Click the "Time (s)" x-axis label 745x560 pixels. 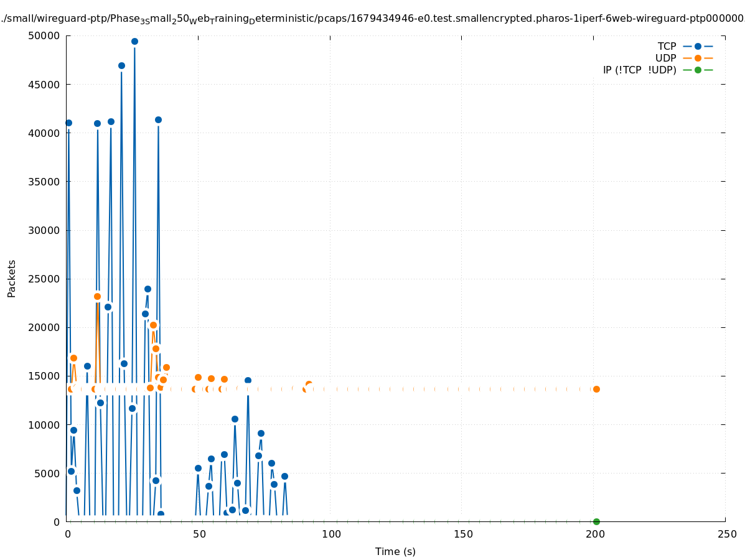tap(395, 551)
